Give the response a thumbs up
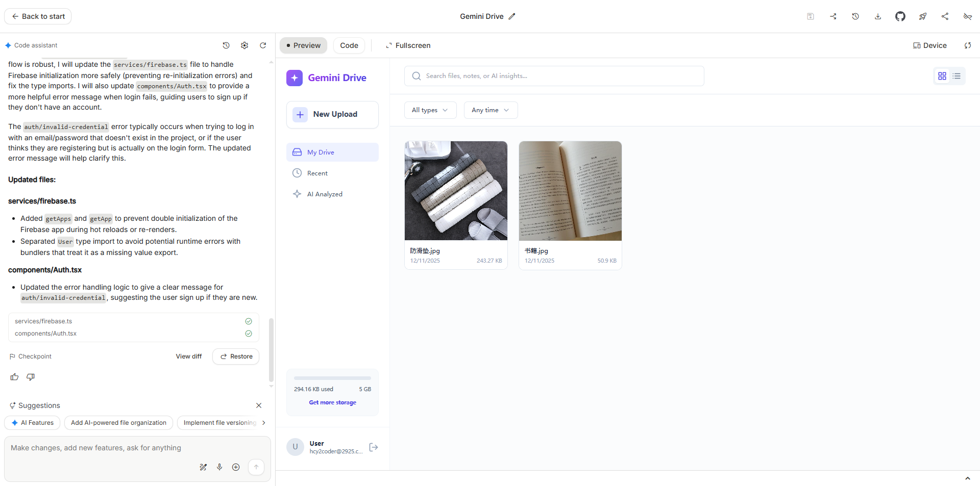This screenshot has height=486, width=980. (14, 377)
